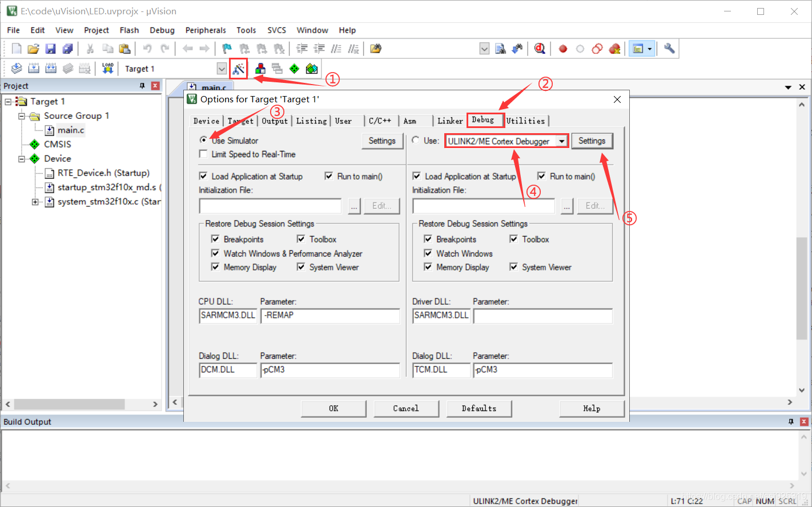
Task: Download code with the LOAD icon
Action: click(x=108, y=69)
